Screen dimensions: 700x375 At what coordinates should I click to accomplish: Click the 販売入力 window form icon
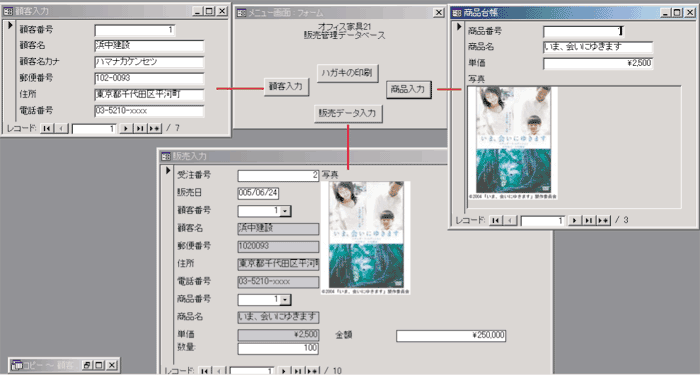click(x=166, y=156)
